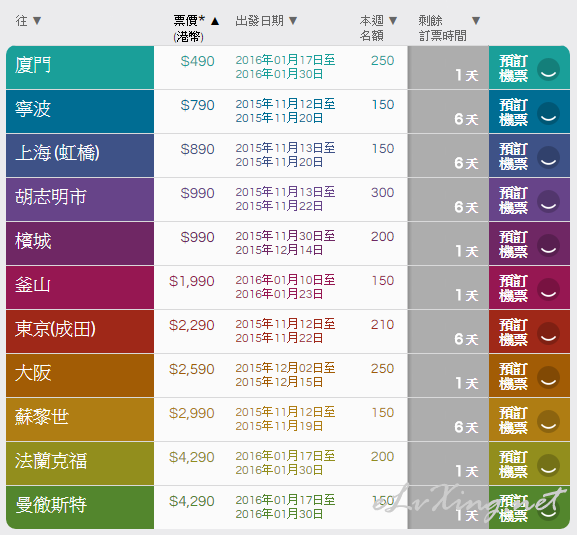577x535 pixels.
Task: Select the 廈門 destination cell
Action: coord(80,67)
